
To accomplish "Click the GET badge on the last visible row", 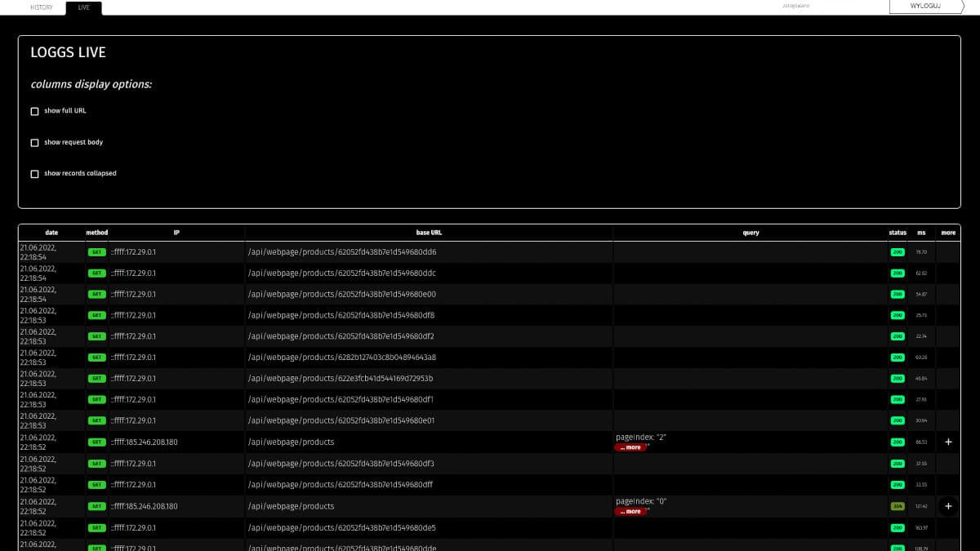I will 97,548.
